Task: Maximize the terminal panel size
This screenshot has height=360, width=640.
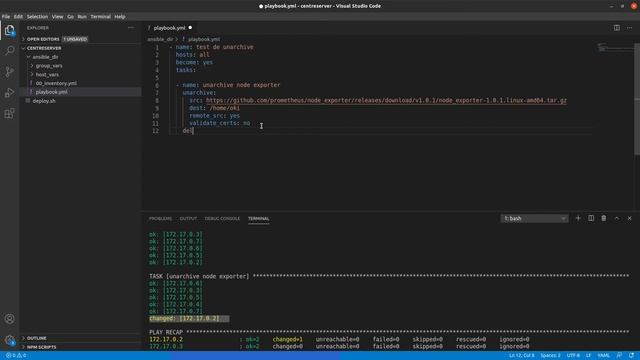Action: [x=617, y=218]
